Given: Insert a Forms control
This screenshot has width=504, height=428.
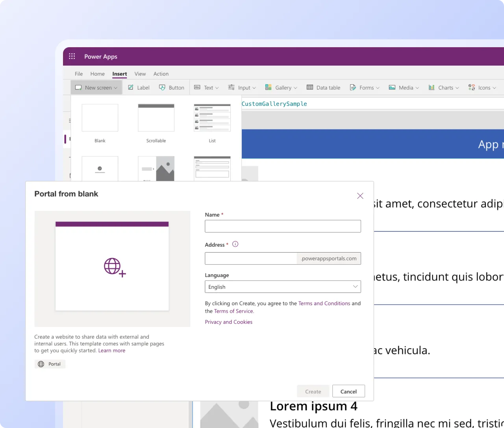Looking at the screenshot, I should tap(364, 87).
